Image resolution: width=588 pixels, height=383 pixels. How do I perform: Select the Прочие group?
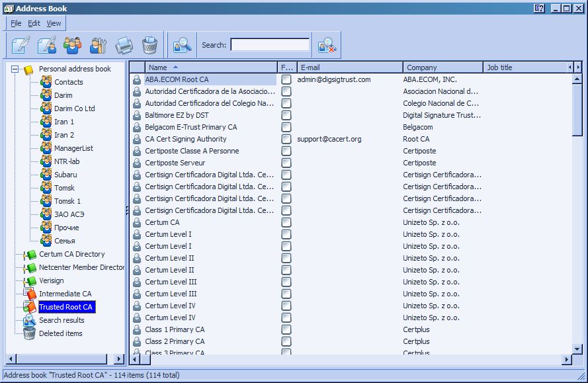67,228
